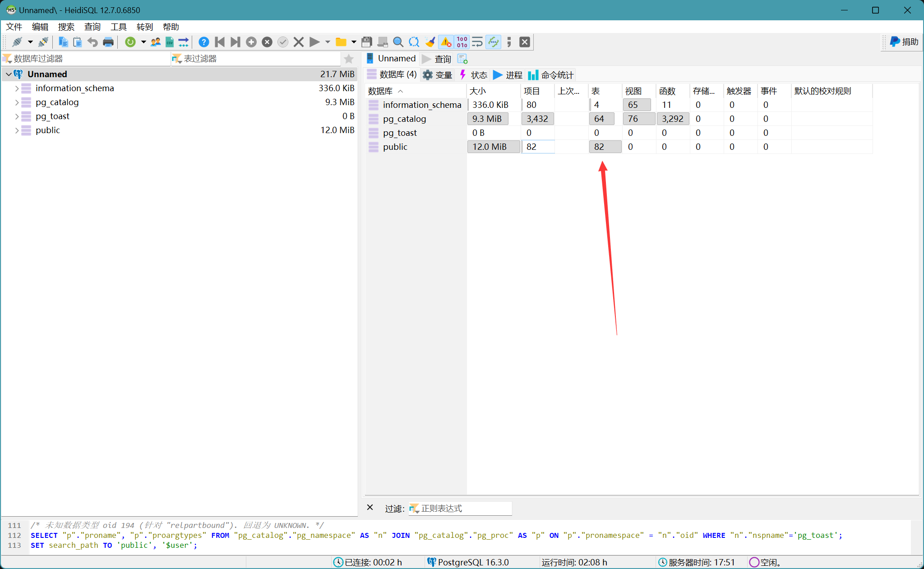The image size is (924, 569).
Task: Toggle the binary 100/010 display icon
Action: 462,42
